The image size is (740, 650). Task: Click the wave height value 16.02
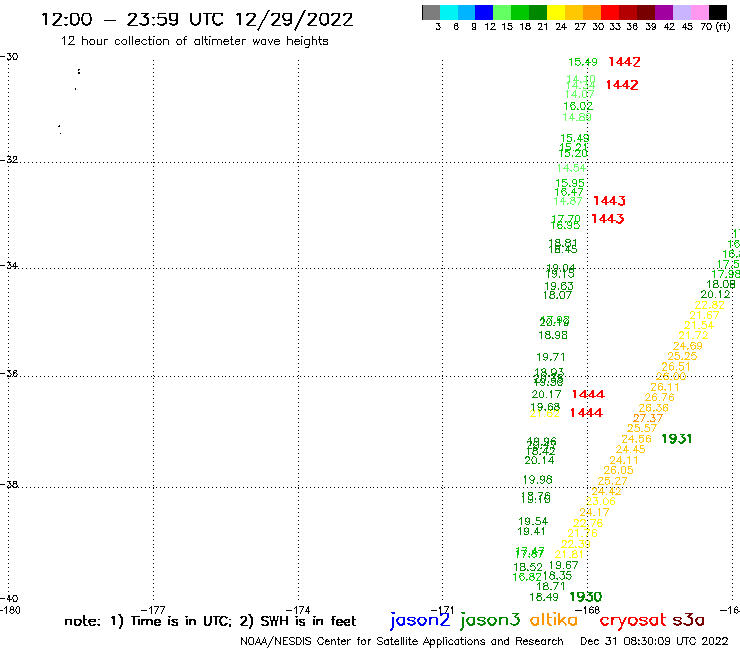pos(578,106)
